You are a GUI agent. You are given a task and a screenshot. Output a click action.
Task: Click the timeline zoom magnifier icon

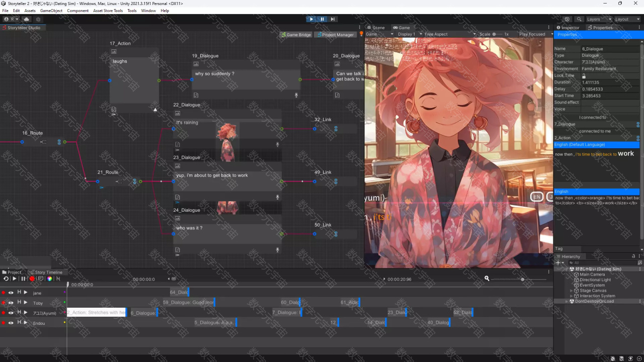(x=487, y=279)
